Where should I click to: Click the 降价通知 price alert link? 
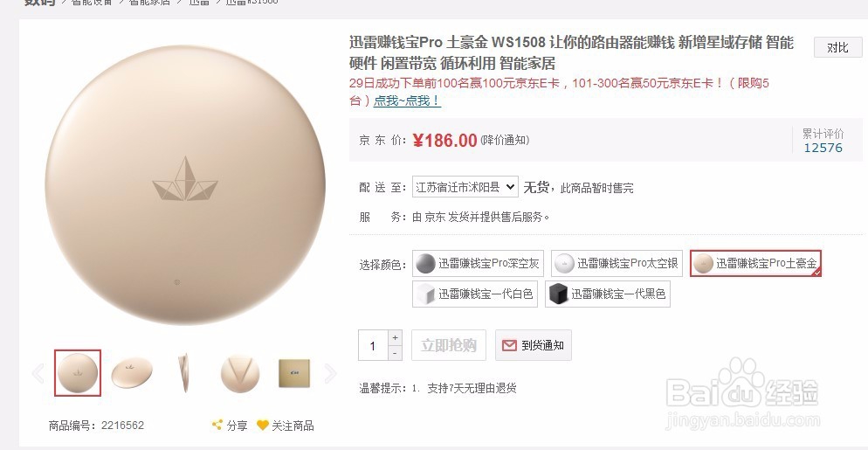(x=505, y=140)
